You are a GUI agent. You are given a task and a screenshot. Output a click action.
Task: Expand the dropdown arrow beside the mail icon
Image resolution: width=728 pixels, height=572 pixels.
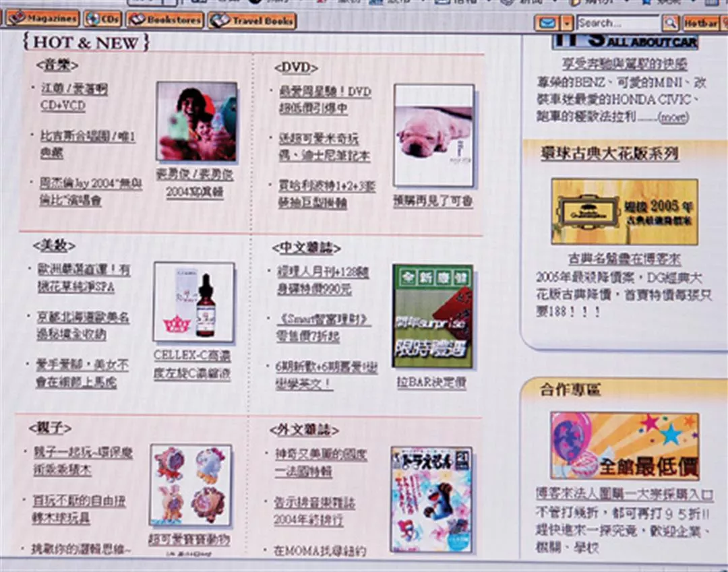(568, 23)
